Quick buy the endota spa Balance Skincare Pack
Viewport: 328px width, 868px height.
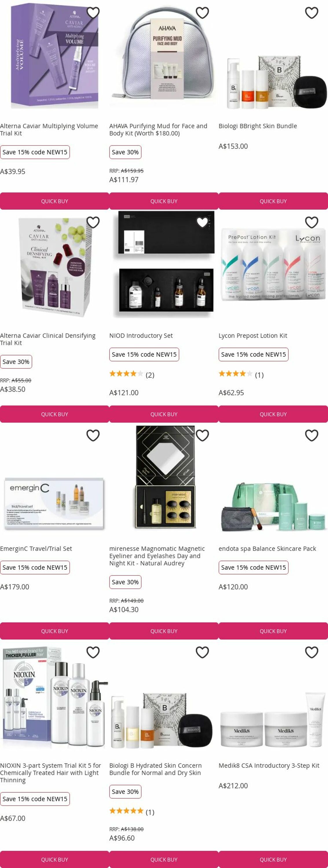coord(273,631)
